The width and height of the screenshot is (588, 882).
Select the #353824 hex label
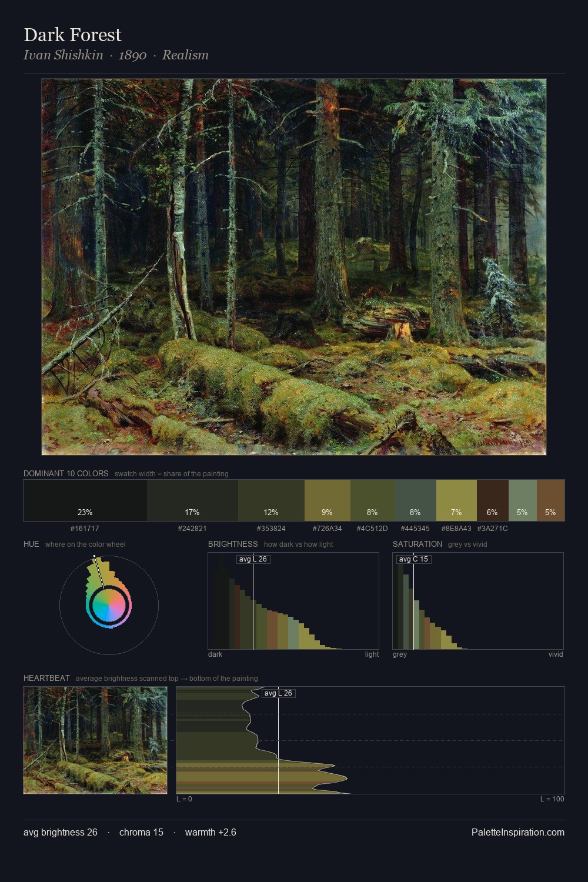[271, 529]
